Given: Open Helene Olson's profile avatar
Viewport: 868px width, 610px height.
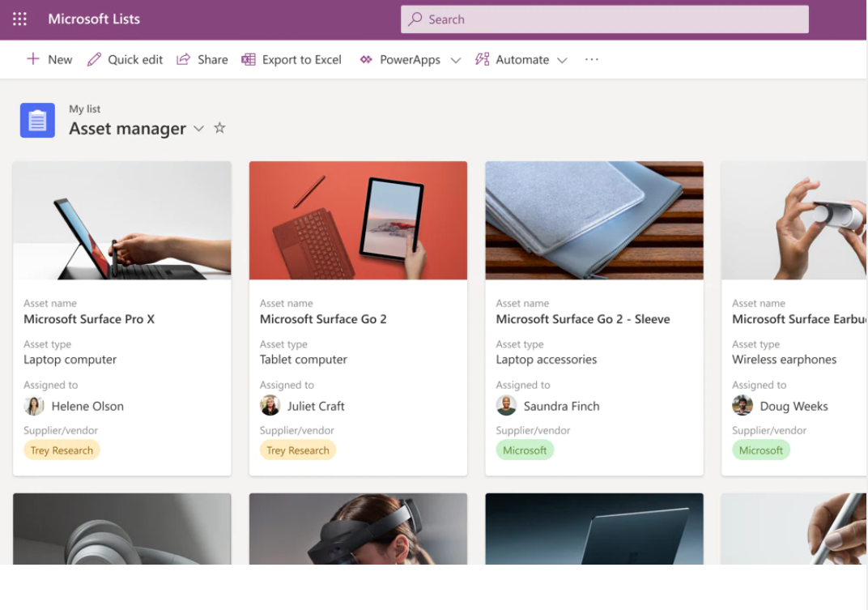Looking at the screenshot, I should click(33, 405).
